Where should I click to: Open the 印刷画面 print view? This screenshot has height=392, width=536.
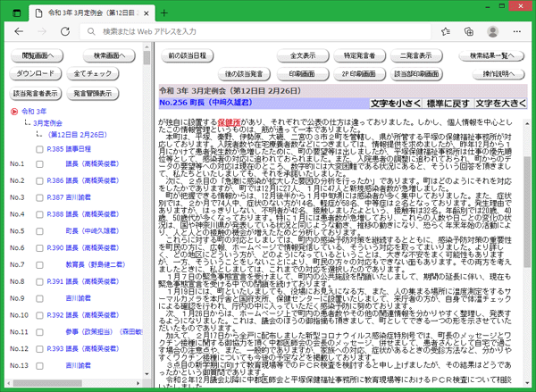303,74
